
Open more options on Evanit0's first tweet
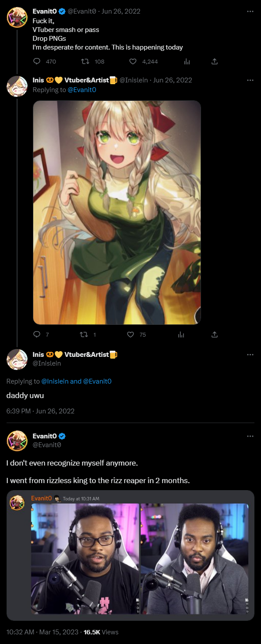[x=250, y=11]
